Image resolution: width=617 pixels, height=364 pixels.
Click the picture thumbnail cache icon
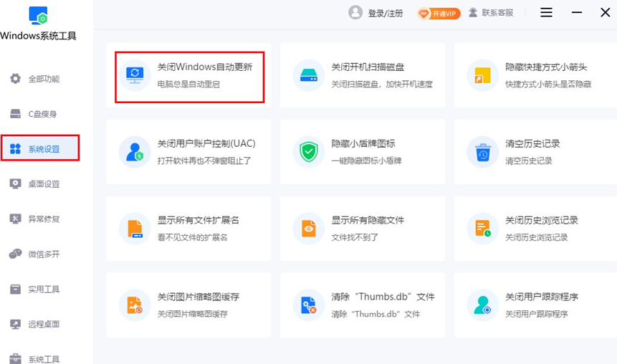point(135,305)
